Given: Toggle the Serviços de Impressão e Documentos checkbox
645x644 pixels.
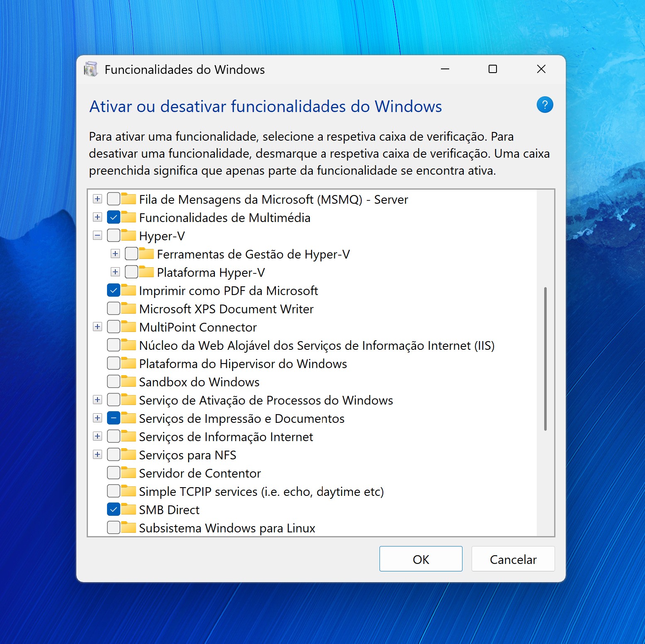Looking at the screenshot, I should [114, 418].
